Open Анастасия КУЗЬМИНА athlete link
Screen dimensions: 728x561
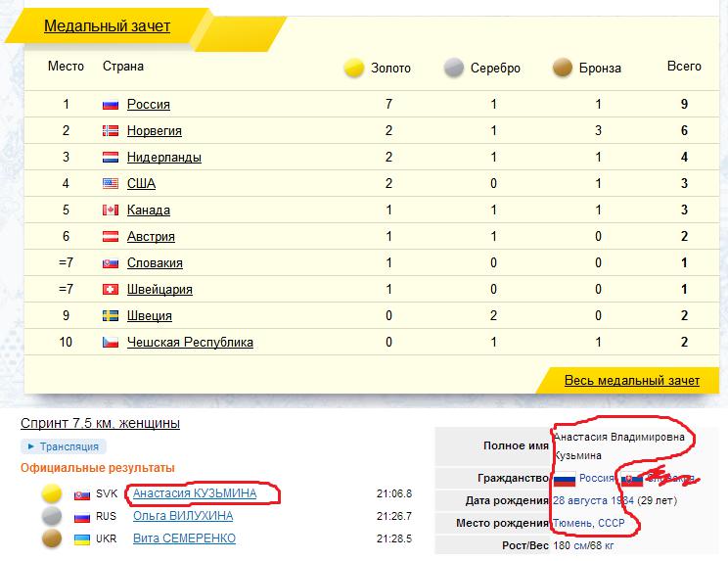195,493
